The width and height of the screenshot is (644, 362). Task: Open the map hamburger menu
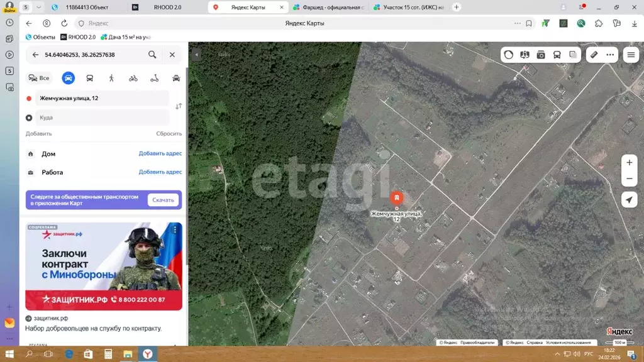[631, 55]
